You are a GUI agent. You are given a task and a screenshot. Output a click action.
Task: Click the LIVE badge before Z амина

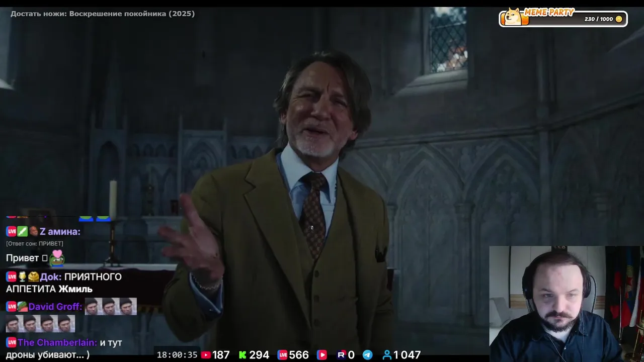(x=12, y=231)
